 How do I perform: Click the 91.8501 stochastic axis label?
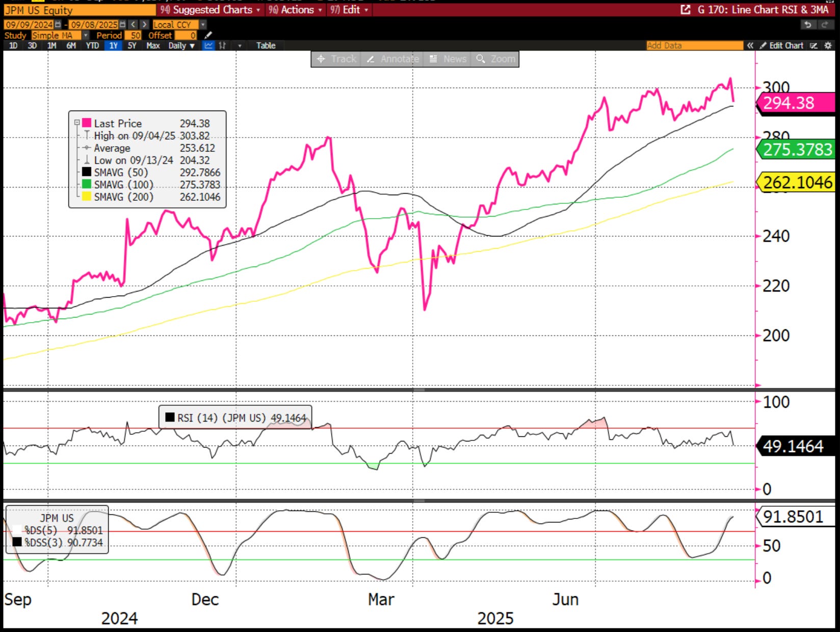(x=797, y=517)
